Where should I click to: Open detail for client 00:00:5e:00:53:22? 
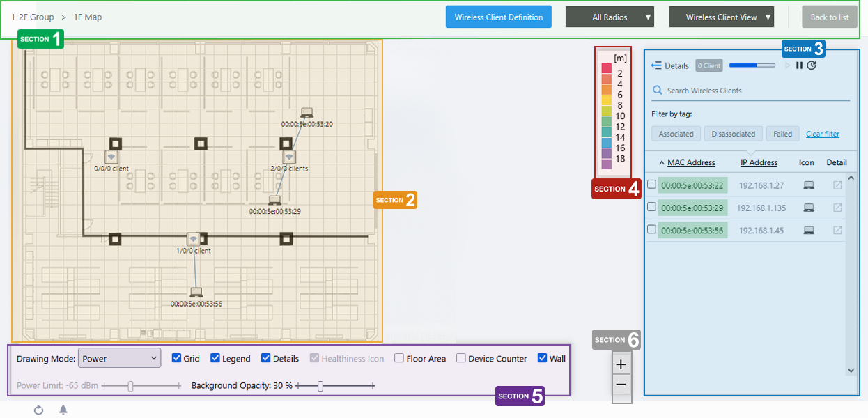point(837,185)
